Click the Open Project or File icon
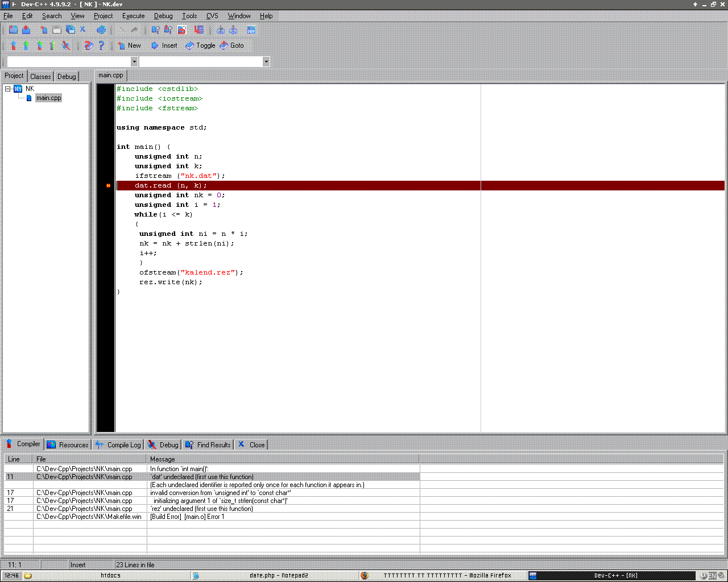The width and height of the screenshot is (728, 582). point(26,30)
